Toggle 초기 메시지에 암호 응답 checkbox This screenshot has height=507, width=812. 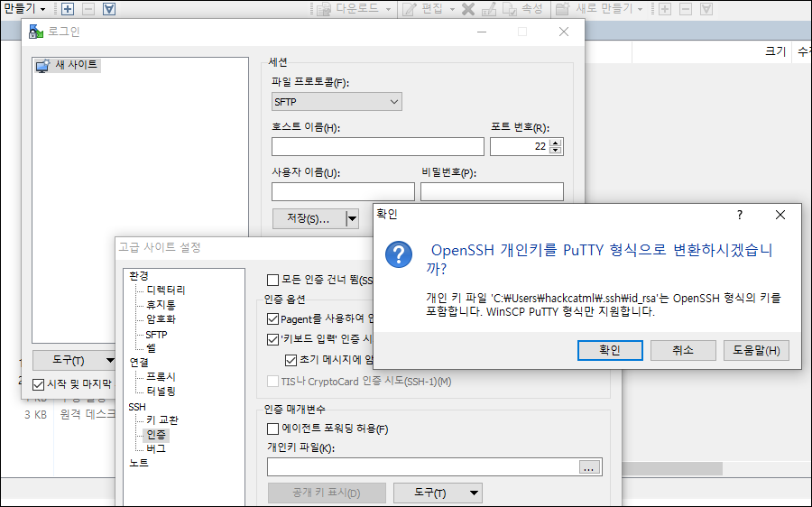point(291,359)
